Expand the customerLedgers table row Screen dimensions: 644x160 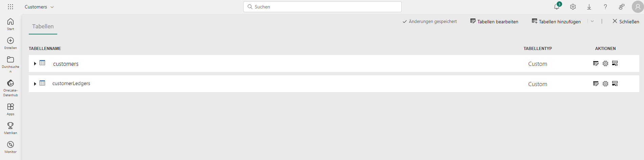(35, 84)
